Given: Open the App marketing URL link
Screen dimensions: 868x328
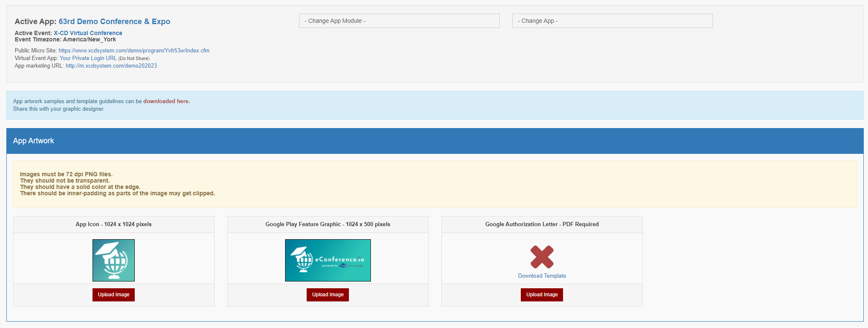Looking at the screenshot, I should coord(111,66).
